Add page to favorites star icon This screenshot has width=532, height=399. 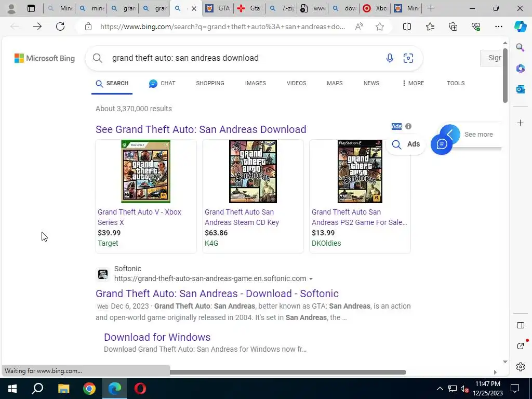380,26
